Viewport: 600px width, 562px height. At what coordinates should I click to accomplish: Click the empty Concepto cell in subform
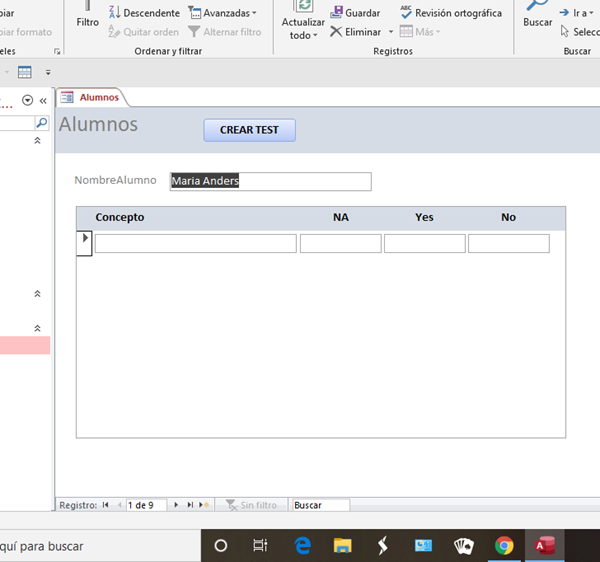coord(195,243)
